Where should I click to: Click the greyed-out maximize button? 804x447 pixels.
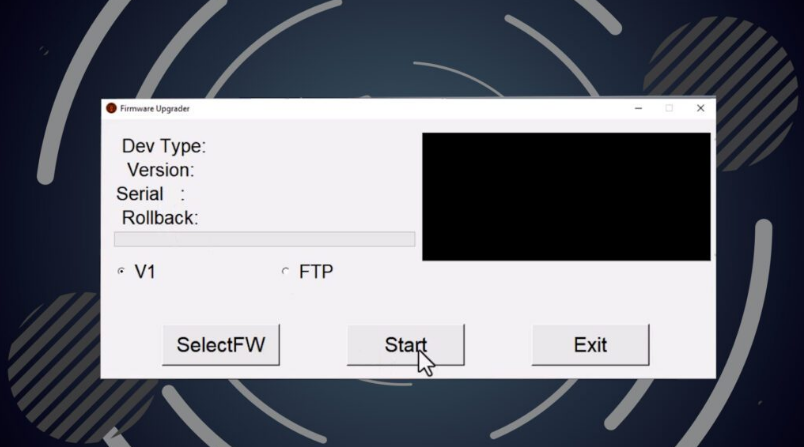point(669,108)
